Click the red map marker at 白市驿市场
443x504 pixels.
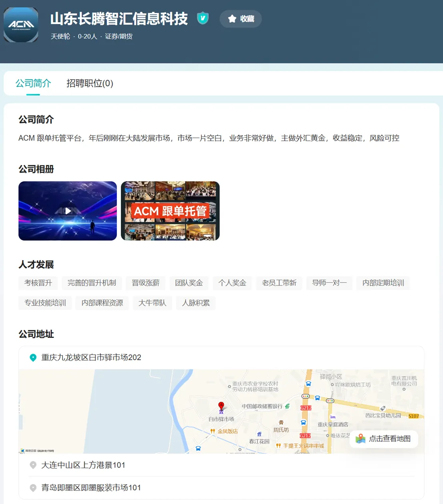point(221,407)
